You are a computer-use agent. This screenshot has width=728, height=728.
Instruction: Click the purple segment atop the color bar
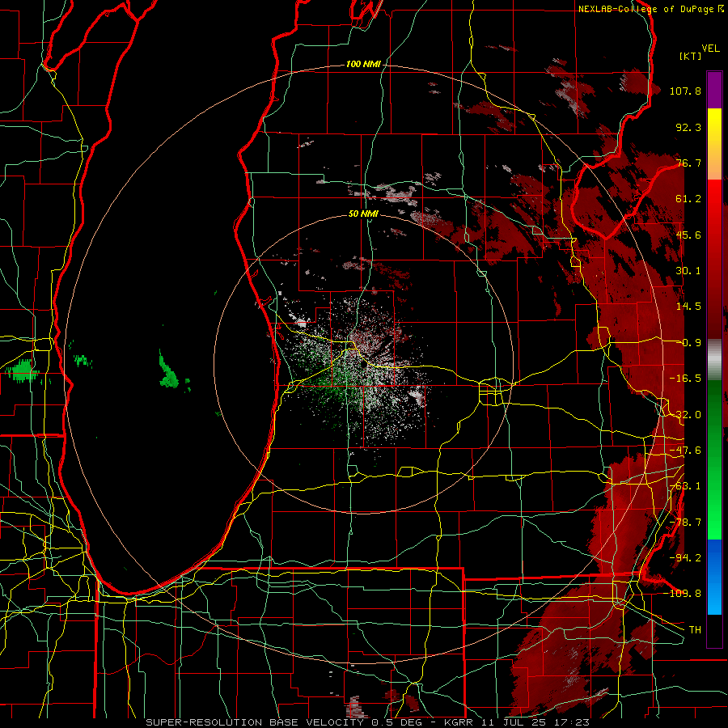(x=714, y=90)
